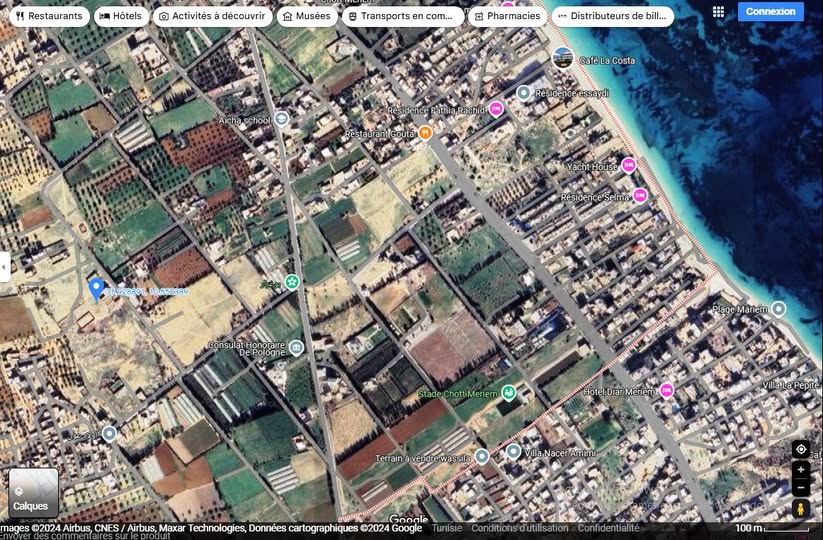Zoom out with the minus button

pos(800,487)
